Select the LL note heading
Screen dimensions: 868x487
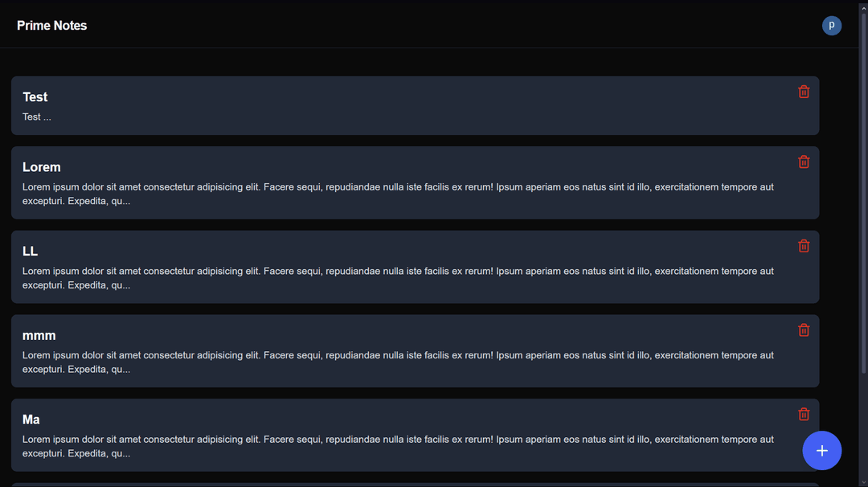point(31,252)
